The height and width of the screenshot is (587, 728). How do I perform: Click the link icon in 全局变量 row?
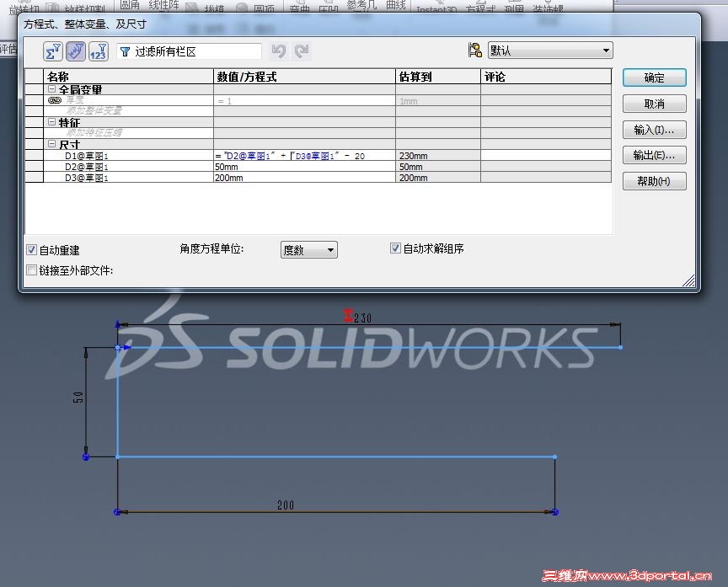pyautogui.click(x=55, y=100)
